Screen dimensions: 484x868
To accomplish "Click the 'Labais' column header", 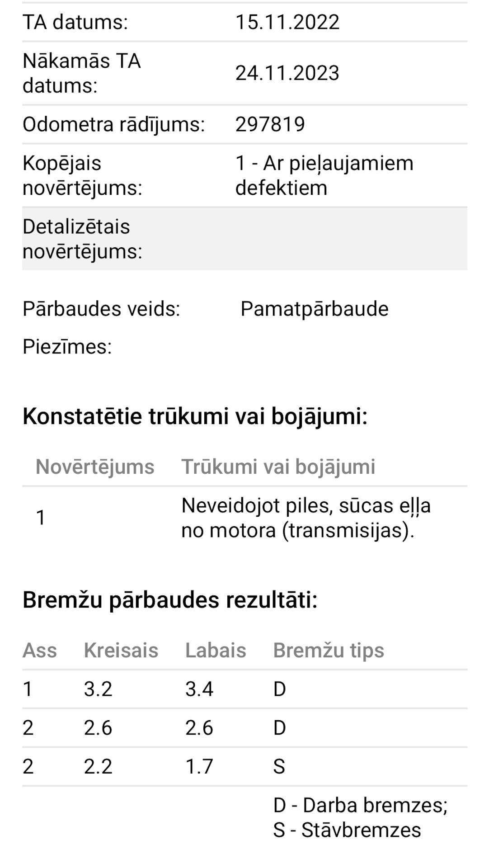I will (x=216, y=651).
